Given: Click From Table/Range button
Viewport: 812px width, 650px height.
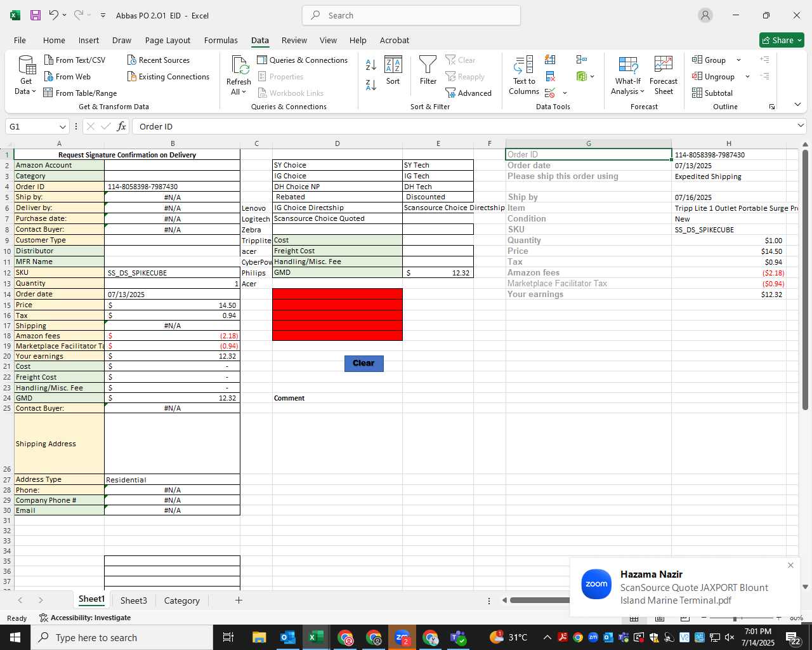Looking at the screenshot, I should tap(80, 93).
